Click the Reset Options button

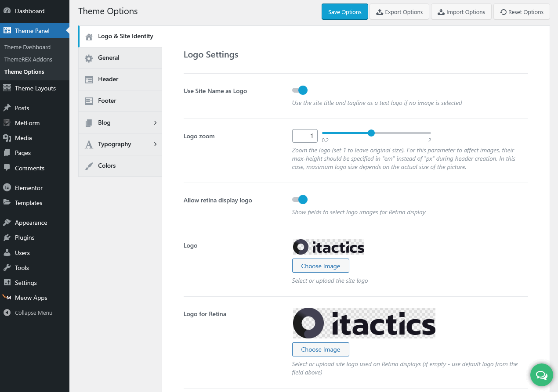pos(522,12)
